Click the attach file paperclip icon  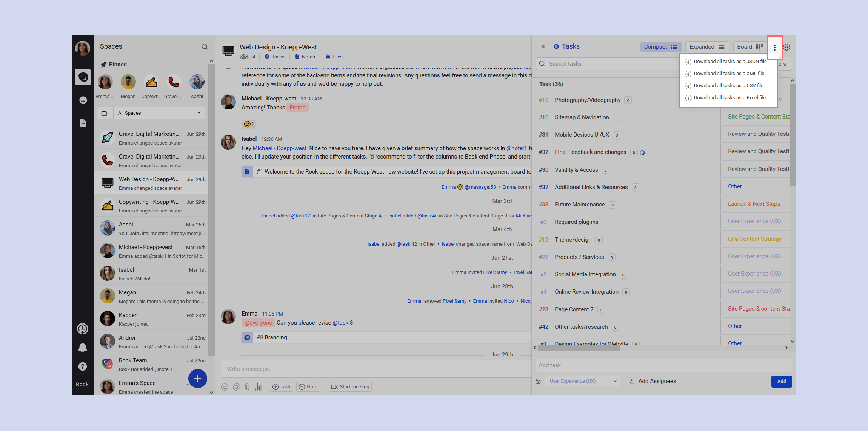tap(247, 387)
